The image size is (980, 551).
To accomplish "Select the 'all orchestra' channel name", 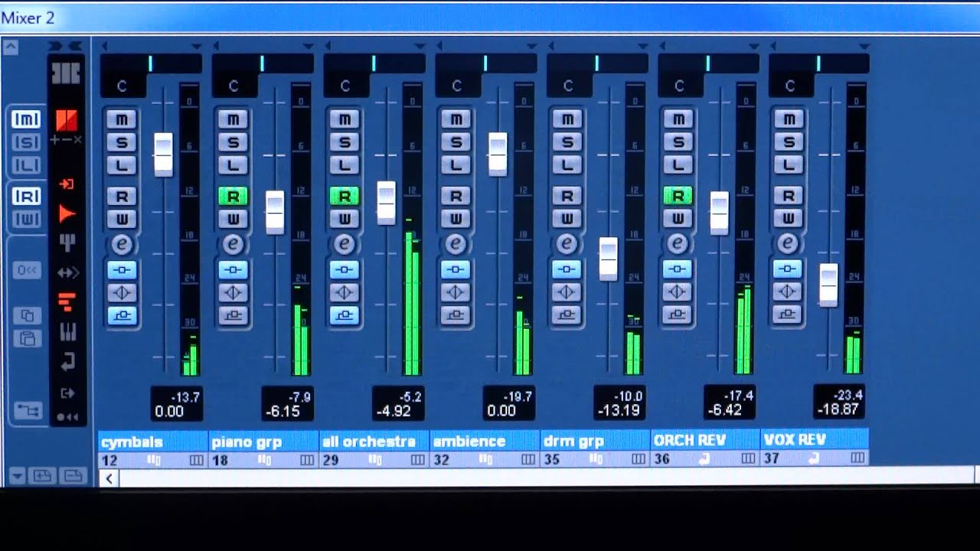I will (369, 442).
